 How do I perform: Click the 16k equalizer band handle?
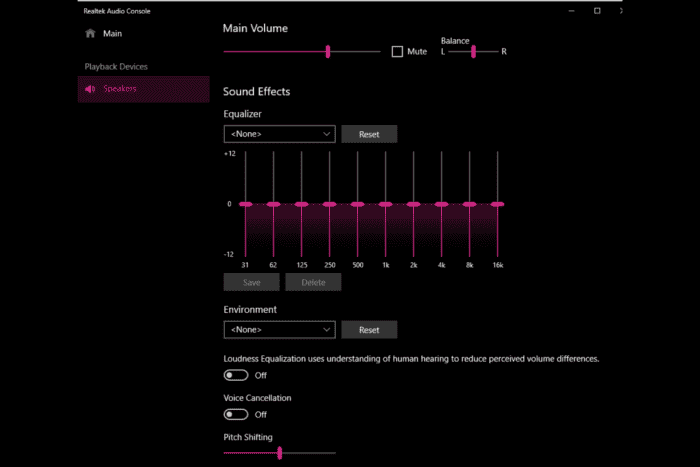(497, 204)
